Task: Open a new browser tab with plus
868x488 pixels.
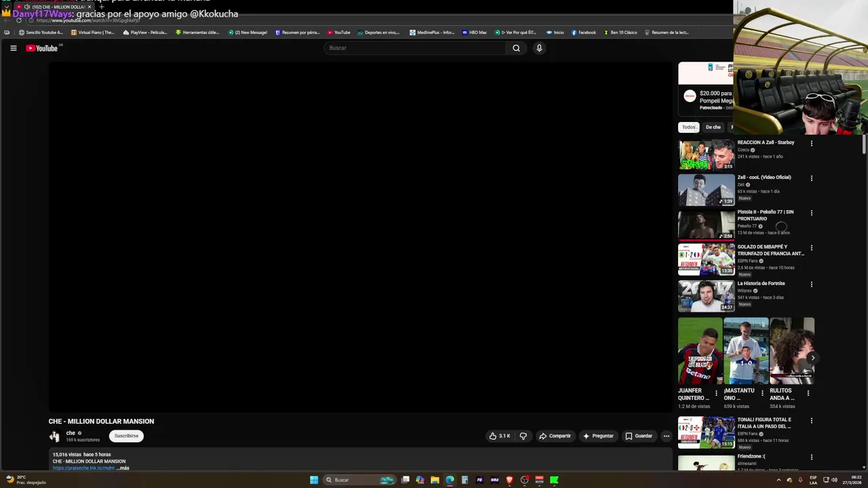Action: point(101,7)
